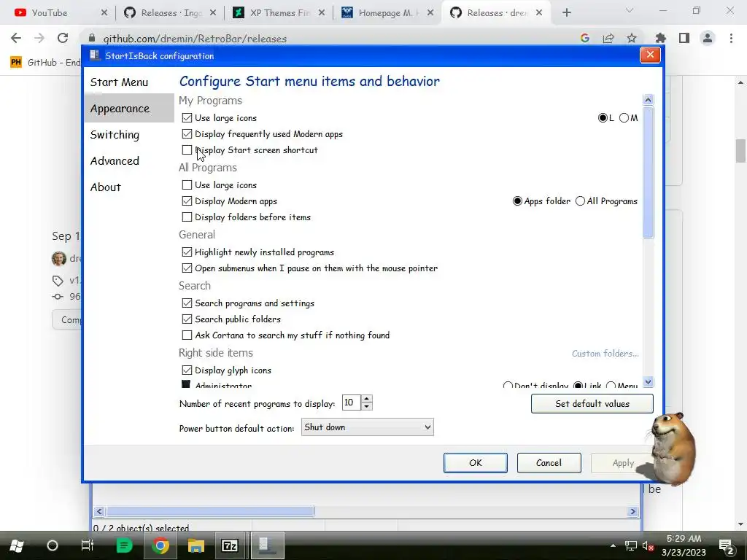The width and height of the screenshot is (747, 560).
Task: Enable All Programs Use large icons
Action: [x=187, y=184]
